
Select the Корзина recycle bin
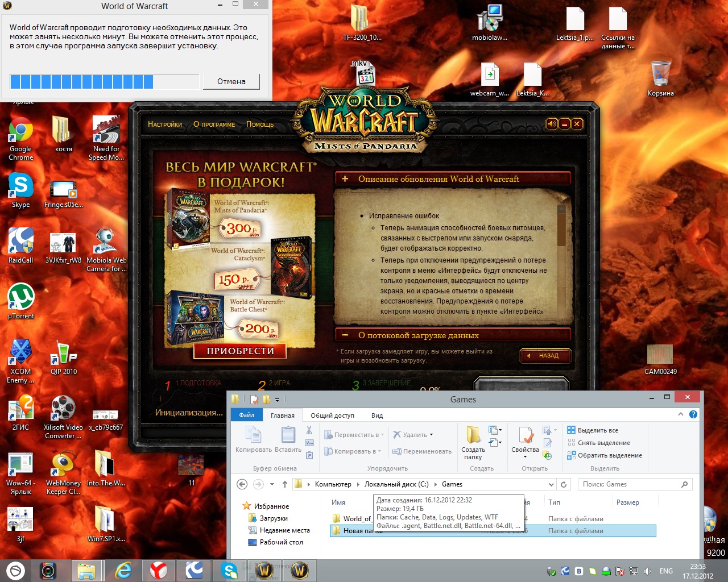(660, 78)
